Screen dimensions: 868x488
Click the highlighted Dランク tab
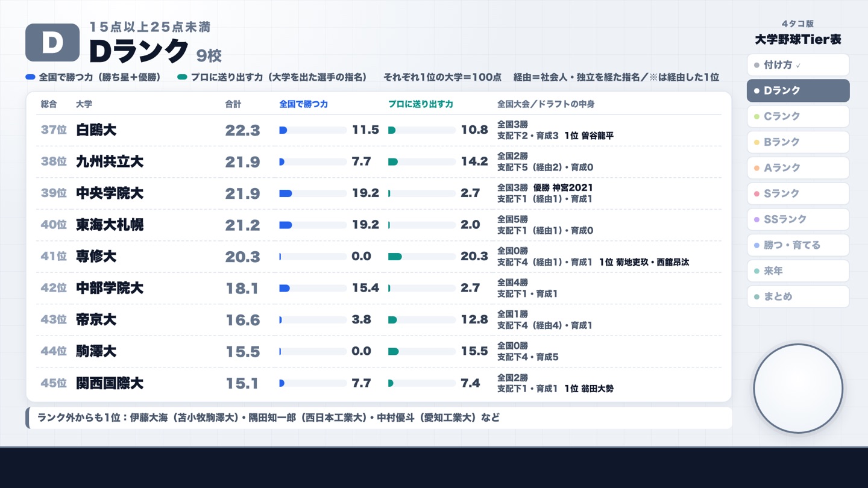click(798, 90)
